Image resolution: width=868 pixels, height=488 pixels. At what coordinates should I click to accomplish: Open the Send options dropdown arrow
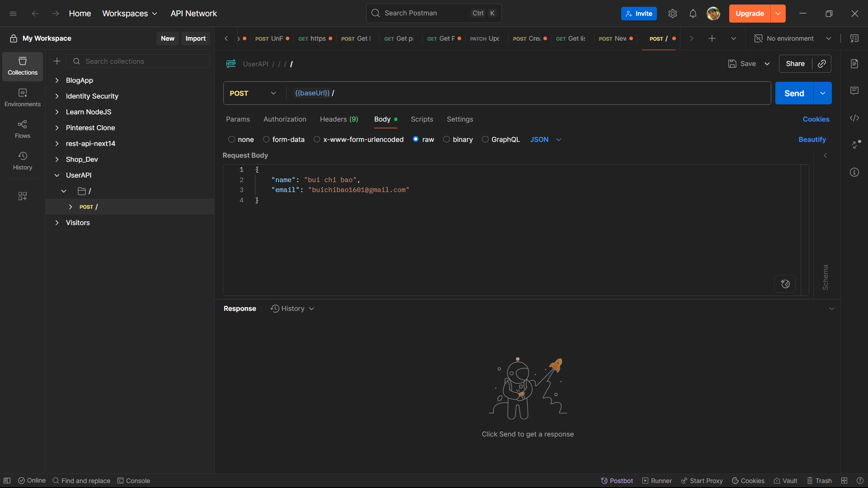point(823,93)
